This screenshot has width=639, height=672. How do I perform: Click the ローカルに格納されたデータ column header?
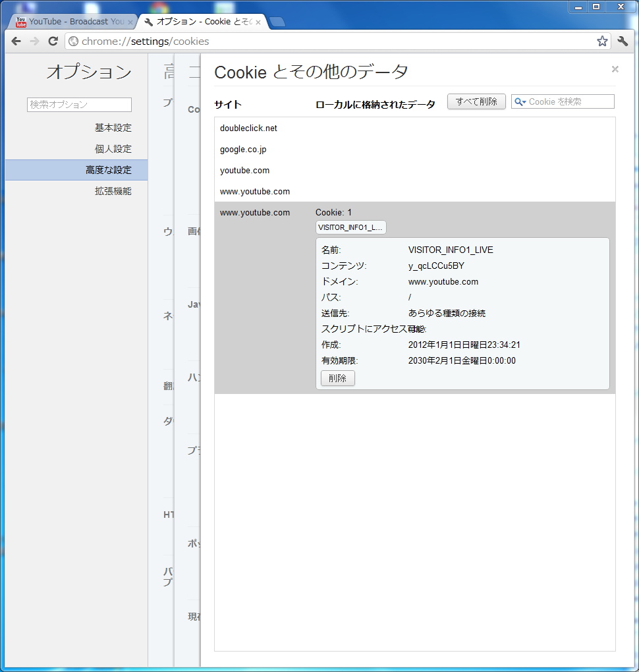(x=375, y=105)
